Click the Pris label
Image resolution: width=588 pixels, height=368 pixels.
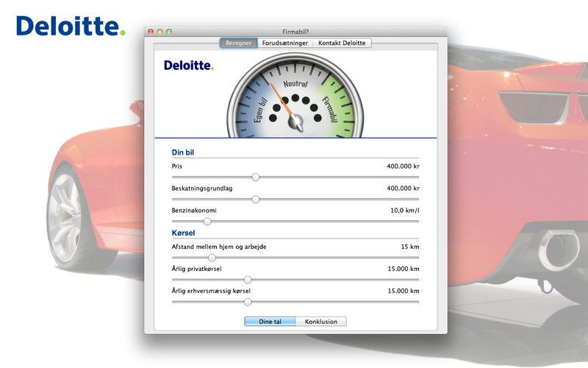point(176,166)
